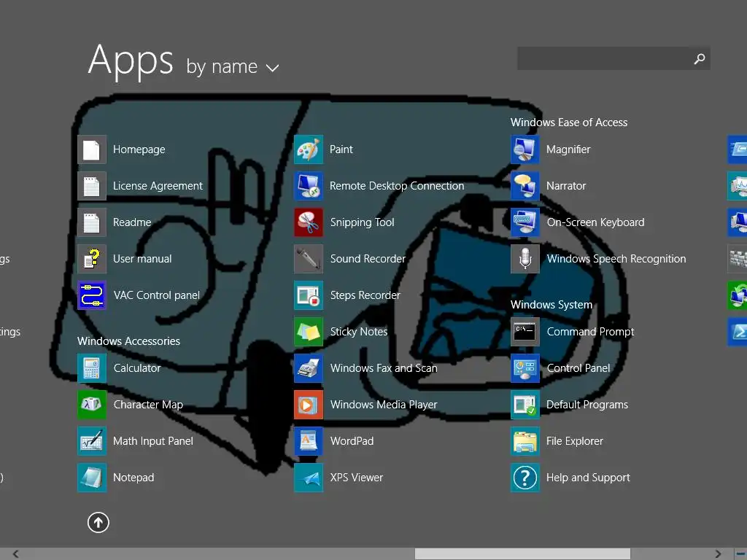Click the 'Command Prompt' label text

pyautogui.click(x=590, y=332)
